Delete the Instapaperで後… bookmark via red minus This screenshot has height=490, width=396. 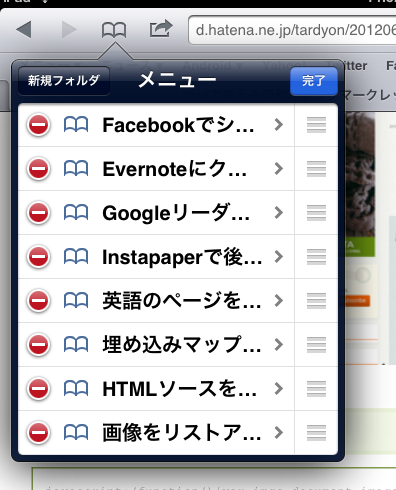pos(39,257)
